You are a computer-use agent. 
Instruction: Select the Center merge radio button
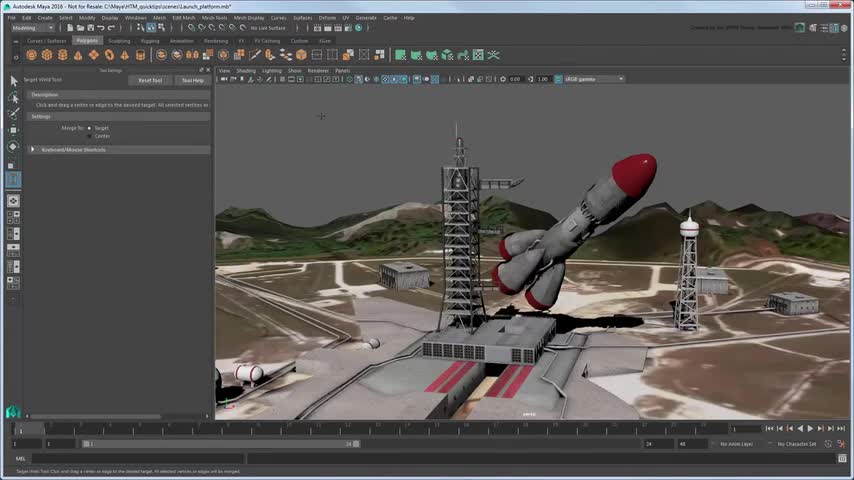click(x=90, y=135)
